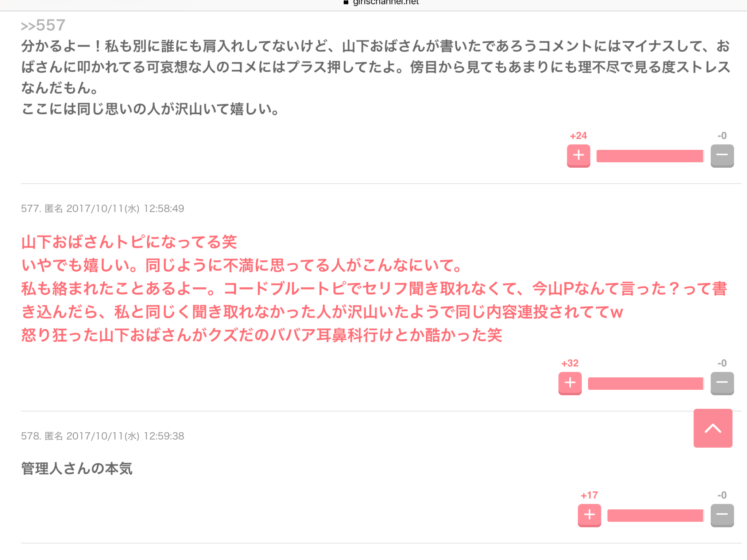
Task: Upvote the comment with +24 votes
Action: pyautogui.click(x=578, y=156)
